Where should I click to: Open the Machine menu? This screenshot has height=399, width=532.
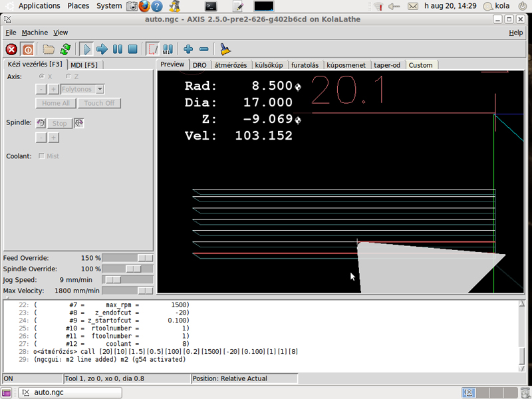pyautogui.click(x=35, y=33)
